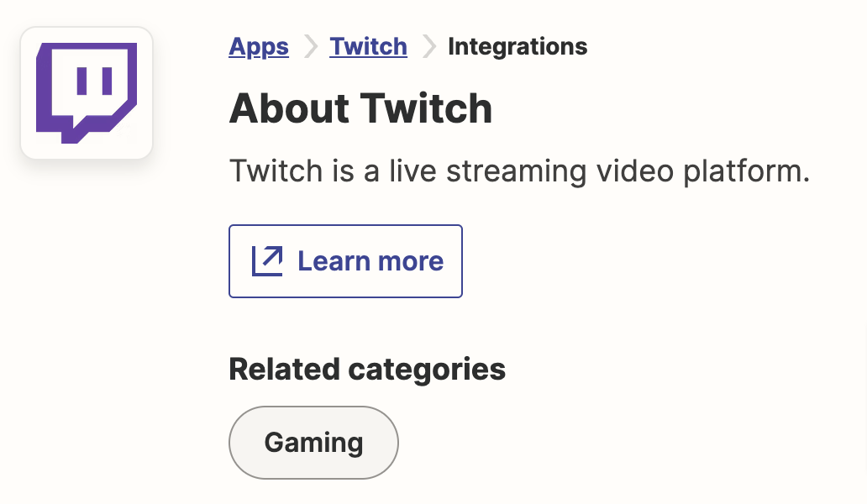Select the purple Twitch glitch logo

tap(87, 92)
